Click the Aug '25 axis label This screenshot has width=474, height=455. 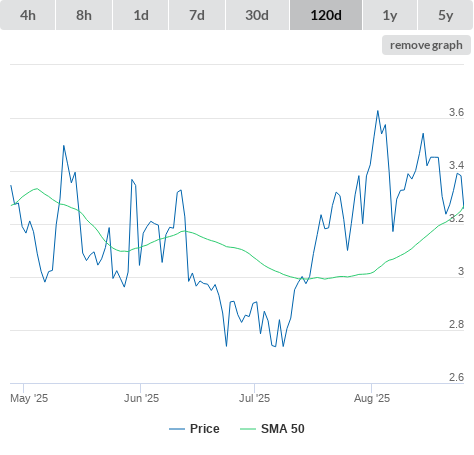coord(372,398)
